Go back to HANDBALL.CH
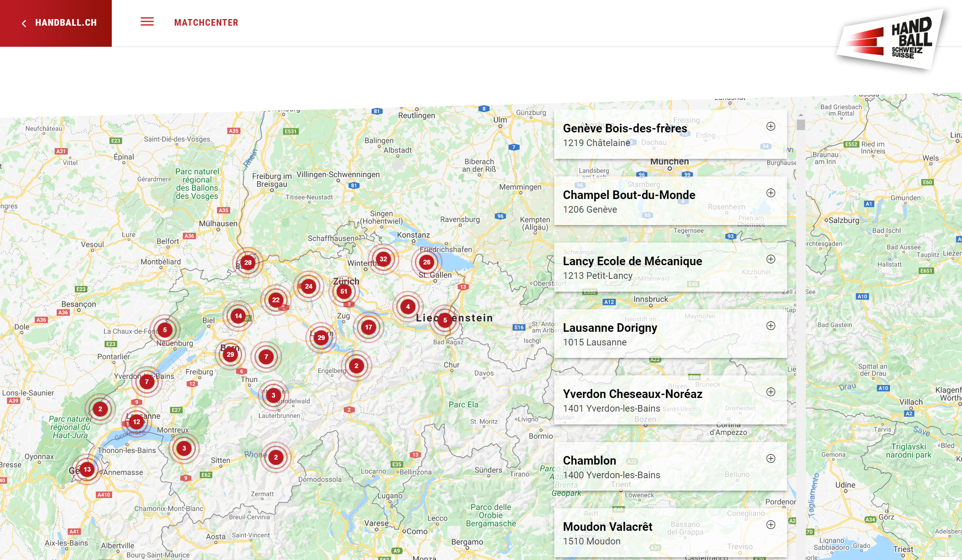 coord(59,23)
